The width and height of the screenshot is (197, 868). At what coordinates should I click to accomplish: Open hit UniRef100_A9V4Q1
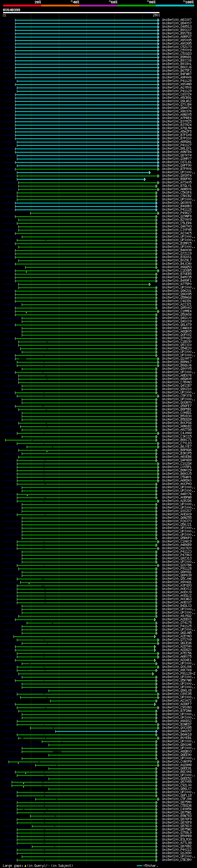[x=177, y=582]
